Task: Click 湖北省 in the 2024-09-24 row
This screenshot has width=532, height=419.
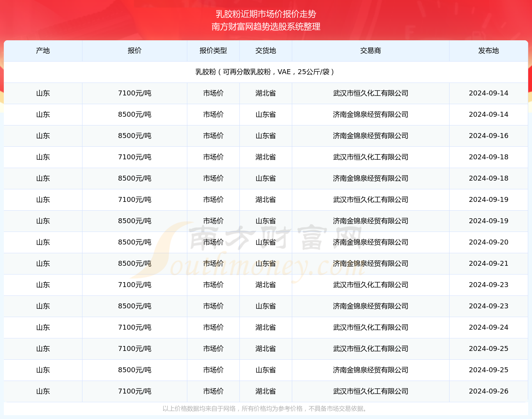Action: pyautogui.click(x=266, y=327)
